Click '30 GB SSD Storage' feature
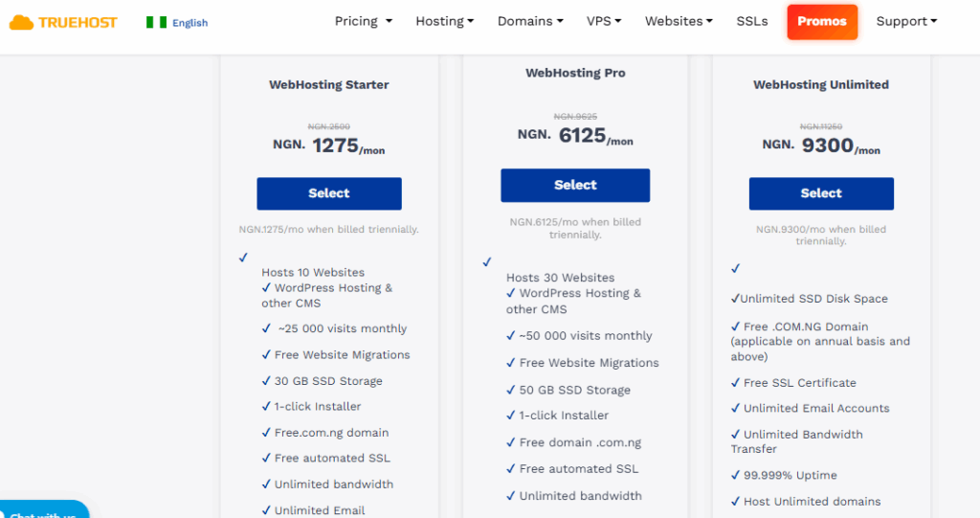 [329, 381]
